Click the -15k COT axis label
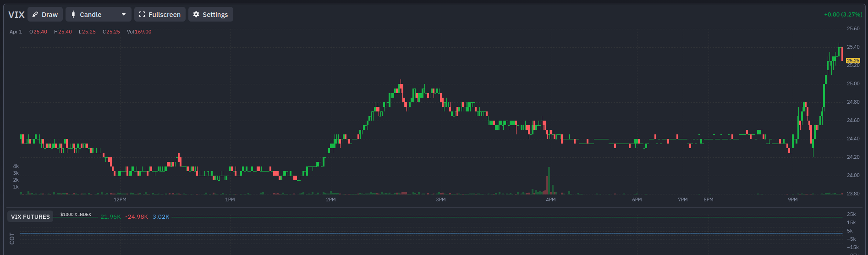Image resolution: width=868 pixels, height=255 pixels. tap(852, 247)
